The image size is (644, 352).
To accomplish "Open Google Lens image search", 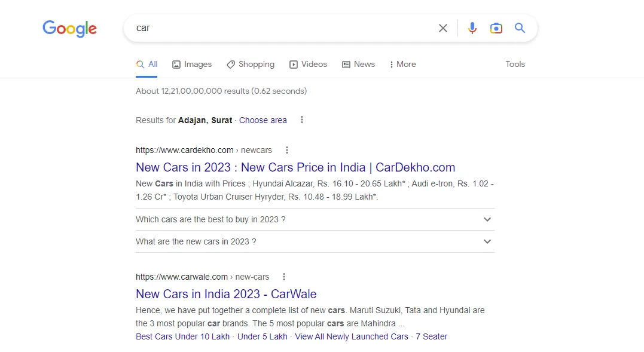I will 496,28.
